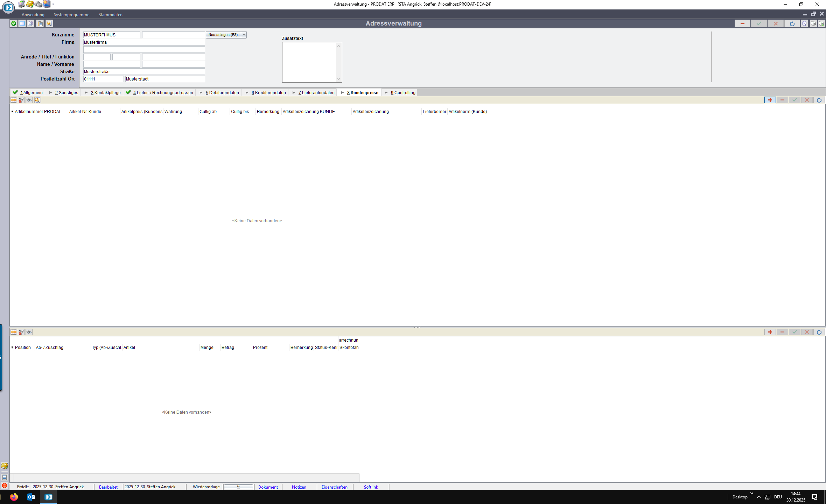The image size is (826, 504).
Task: Click the grid layout icon of the lower table
Action: 14,332
